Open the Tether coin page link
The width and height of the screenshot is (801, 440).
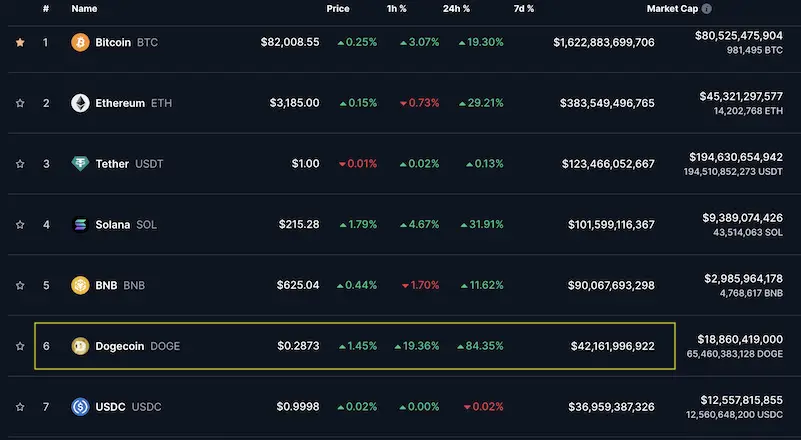point(112,164)
